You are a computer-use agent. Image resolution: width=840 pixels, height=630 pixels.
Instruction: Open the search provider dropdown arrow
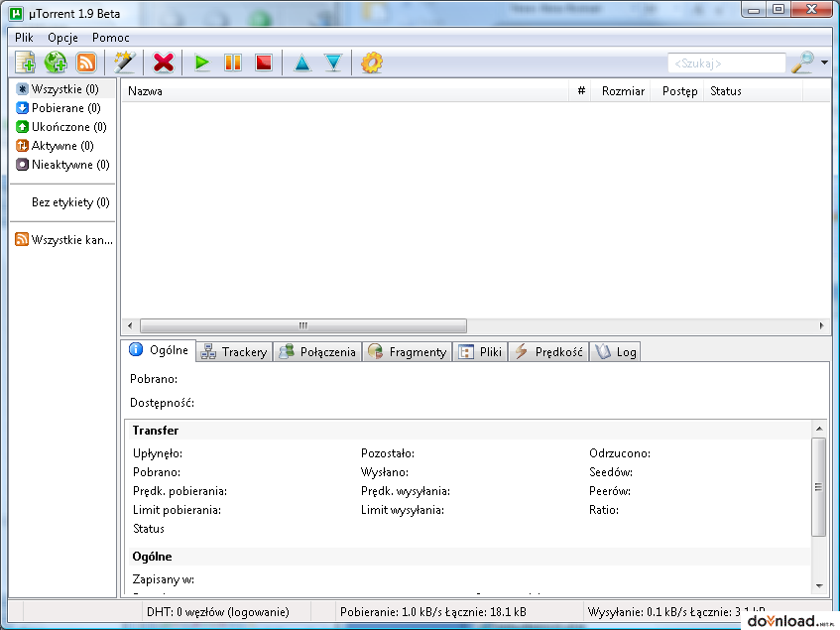tap(824, 63)
